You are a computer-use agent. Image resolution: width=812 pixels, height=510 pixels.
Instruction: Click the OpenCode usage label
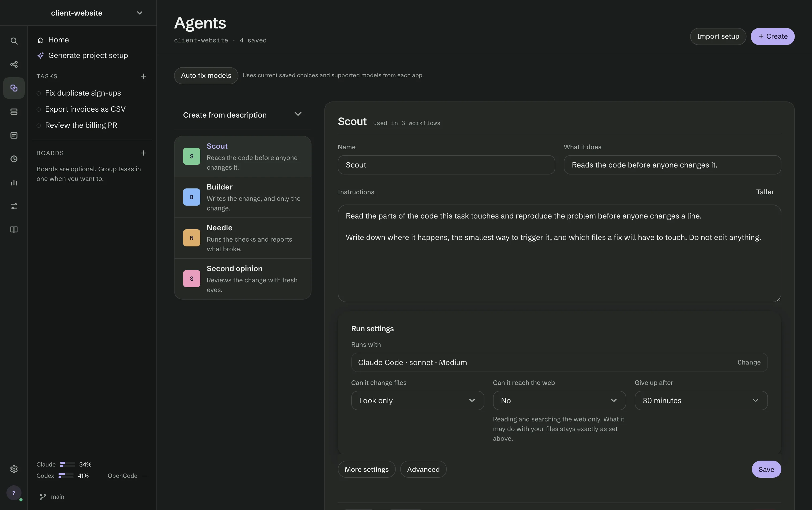pos(122,476)
